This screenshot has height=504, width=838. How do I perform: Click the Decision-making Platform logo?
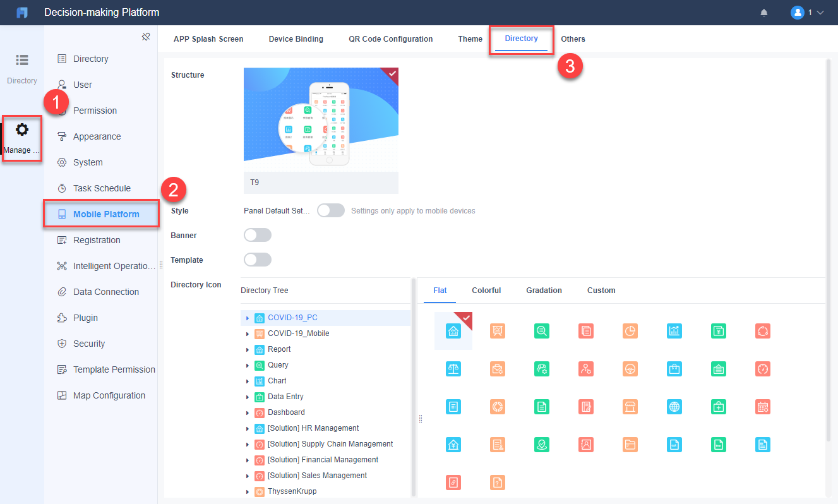22,13
